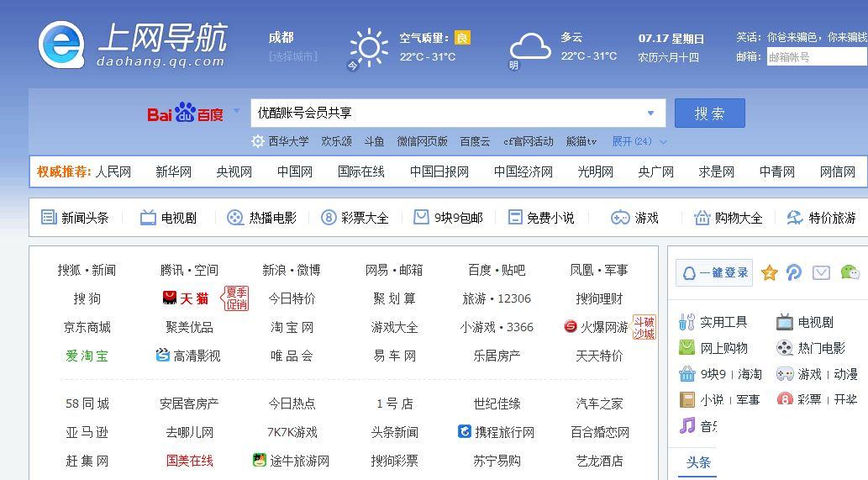868x480 pixels.
Task: Open the WeChat icon
Action: (x=850, y=272)
